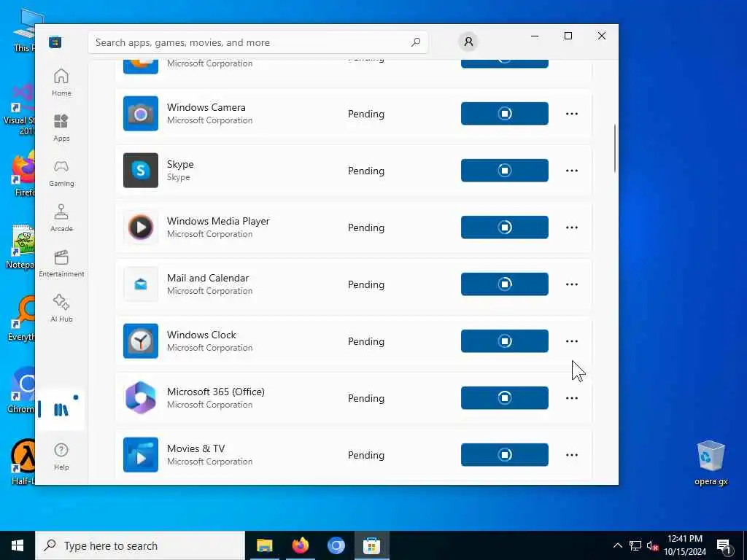Stop the Windows Media Player download
Screen dimensions: 747x560
(x=505, y=227)
